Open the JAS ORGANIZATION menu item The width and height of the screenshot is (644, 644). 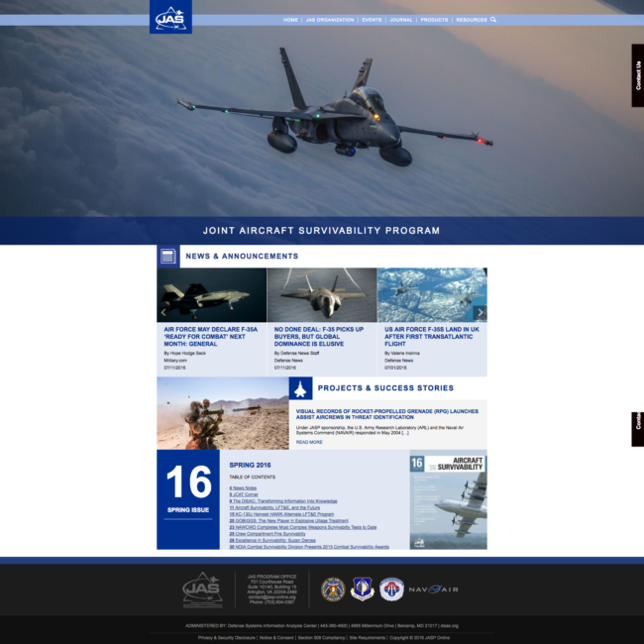[330, 20]
